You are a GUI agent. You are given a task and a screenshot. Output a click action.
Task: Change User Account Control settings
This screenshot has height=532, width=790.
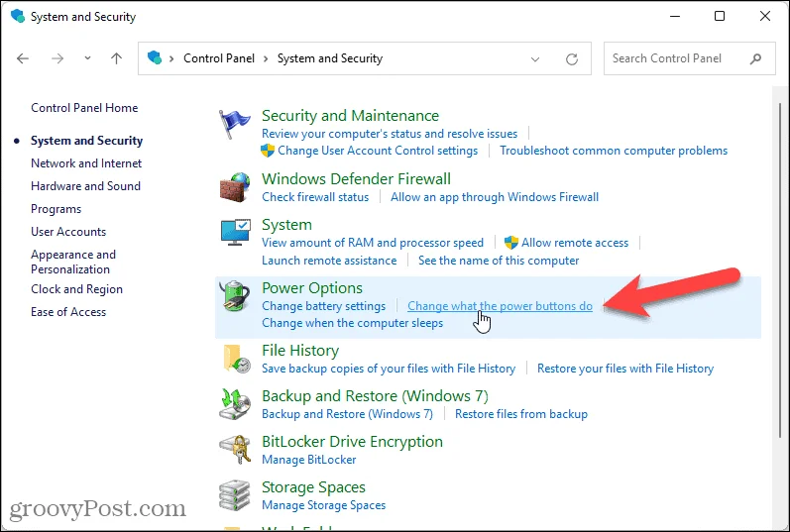378,151
